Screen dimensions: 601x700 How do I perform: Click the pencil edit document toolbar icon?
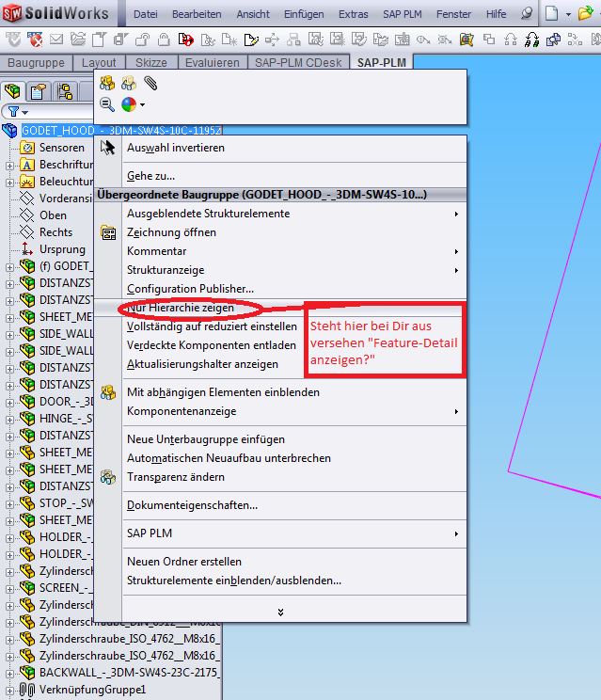251,40
